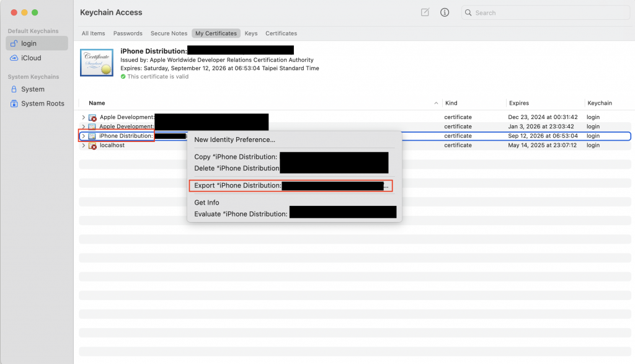Open the info icon in toolbar

[444, 12]
